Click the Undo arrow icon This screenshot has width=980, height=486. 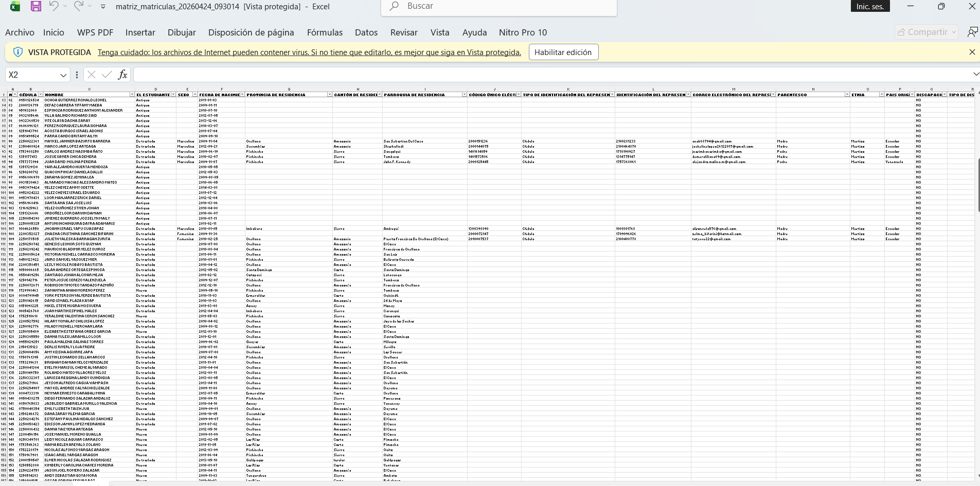click(x=54, y=7)
